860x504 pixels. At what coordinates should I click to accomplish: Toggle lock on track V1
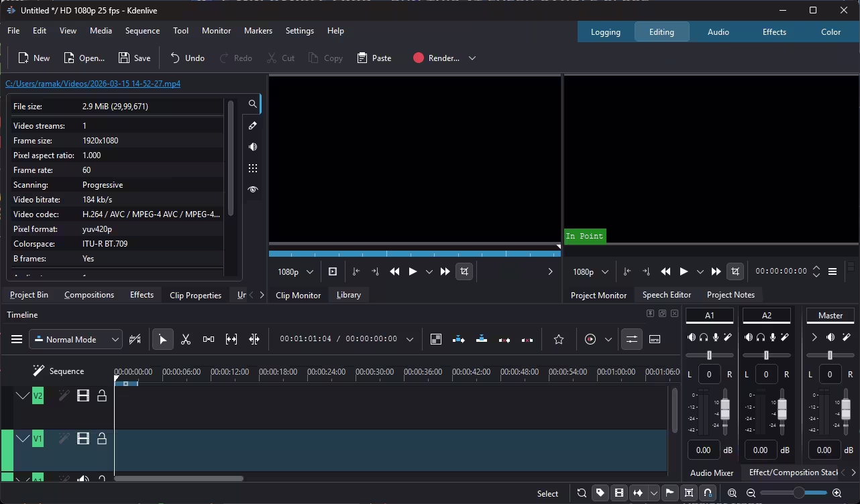[x=102, y=438]
